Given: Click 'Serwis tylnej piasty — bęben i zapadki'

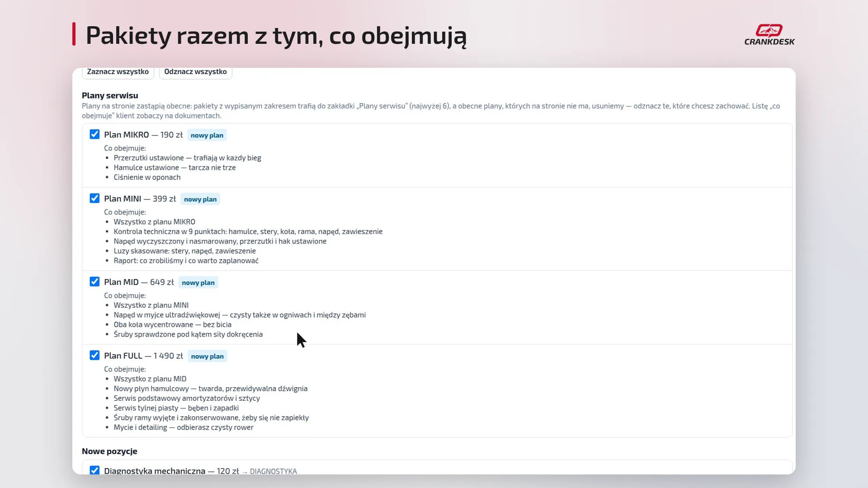Looking at the screenshot, I should 176,408.
